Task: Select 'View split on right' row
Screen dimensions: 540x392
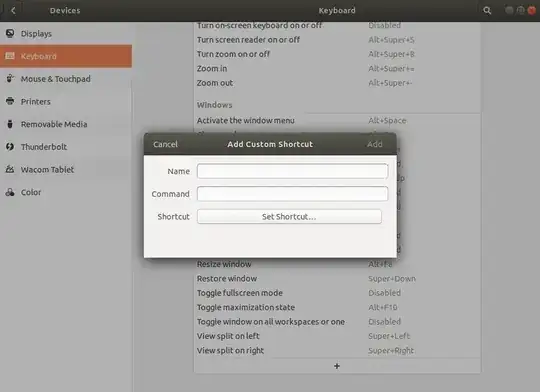Action: (337, 351)
